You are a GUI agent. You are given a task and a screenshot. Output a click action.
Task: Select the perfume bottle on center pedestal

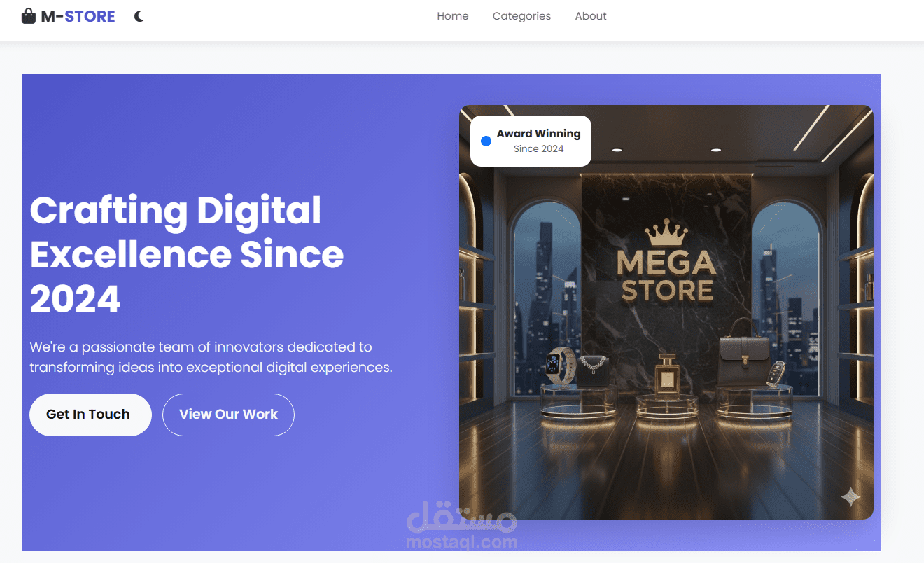[666, 375]
